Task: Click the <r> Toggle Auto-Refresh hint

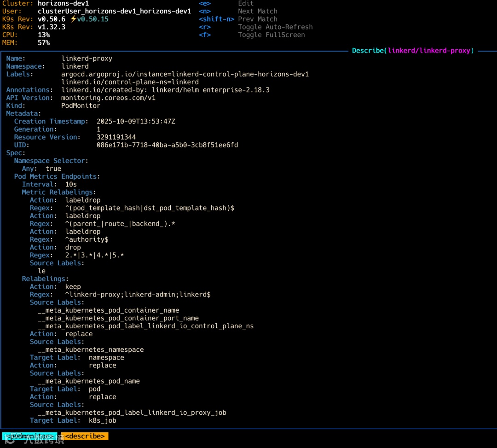Action: point(255,27)
